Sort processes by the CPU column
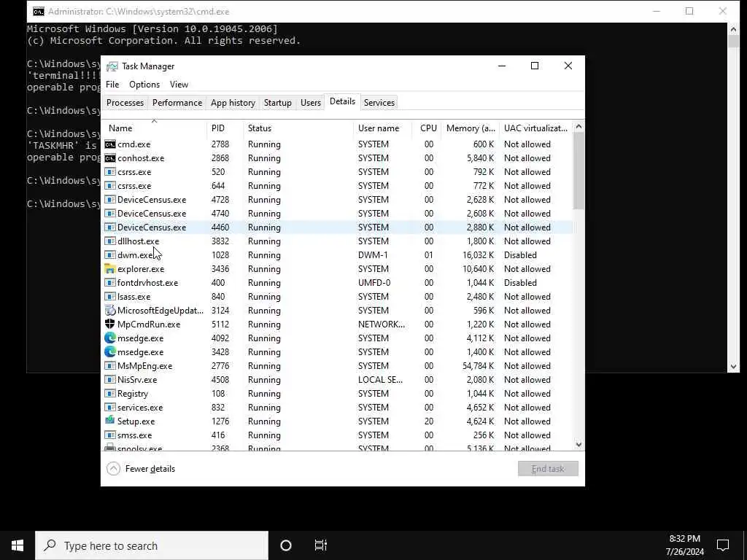 point(427,128)
